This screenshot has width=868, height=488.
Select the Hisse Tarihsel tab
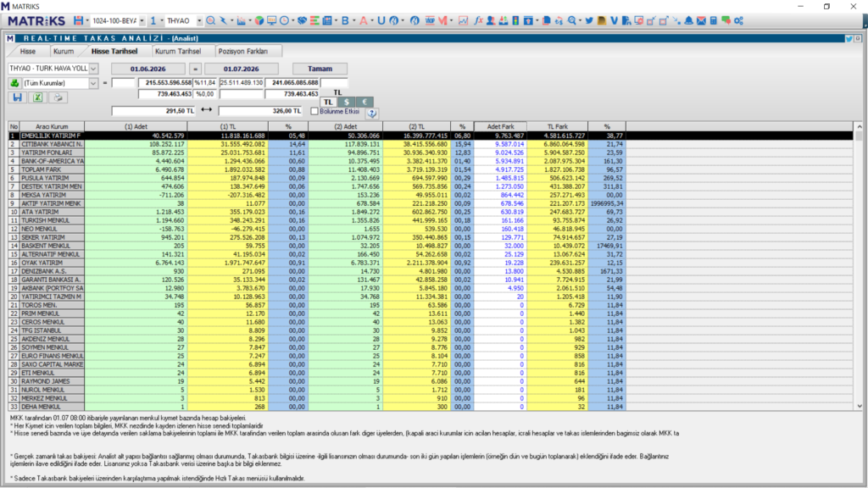click(114, 51)
